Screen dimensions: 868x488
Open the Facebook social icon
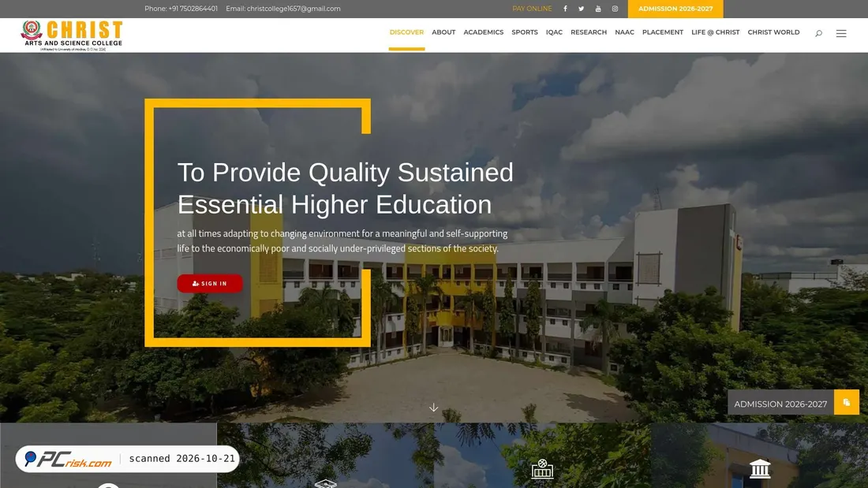click(x=565, y=9)
